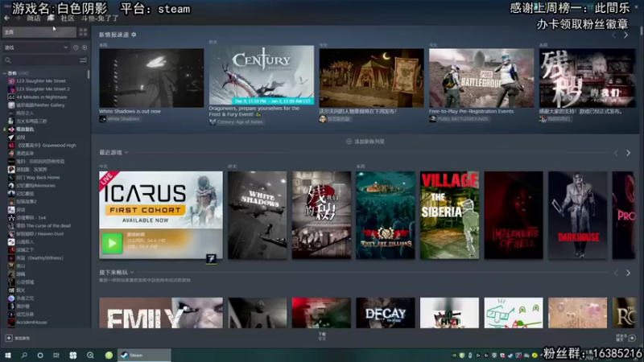Viewport: 644px width, 362px height.
Task: Open Century Frost & Fury event news
Action: [x=261, y=75]
